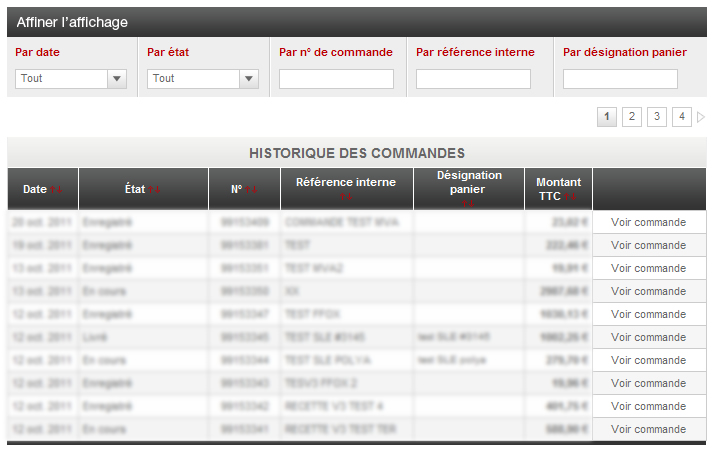Viewport: 713px width, 454px height.
Task: Open Voir commande for RECETTE V3 TEST TER row
Action: tap(648, 429)
